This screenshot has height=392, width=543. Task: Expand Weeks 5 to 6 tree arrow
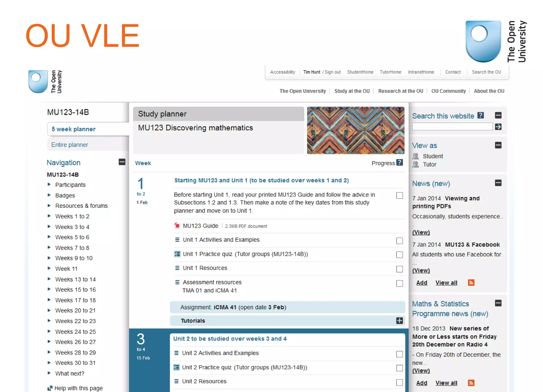49,237
